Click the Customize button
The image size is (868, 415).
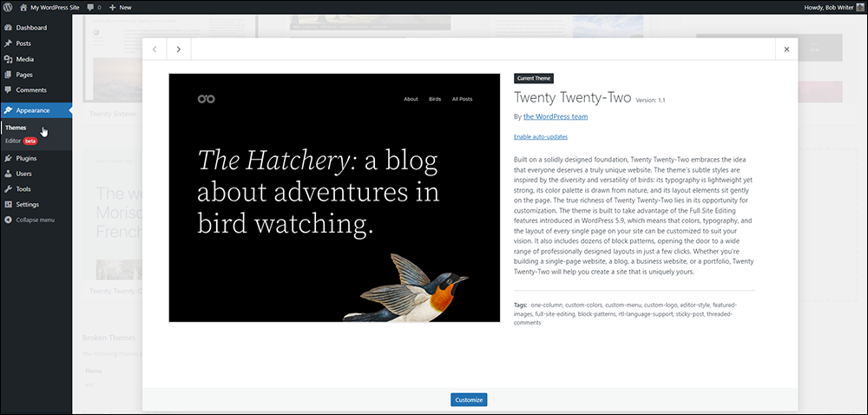coord(469,399)
